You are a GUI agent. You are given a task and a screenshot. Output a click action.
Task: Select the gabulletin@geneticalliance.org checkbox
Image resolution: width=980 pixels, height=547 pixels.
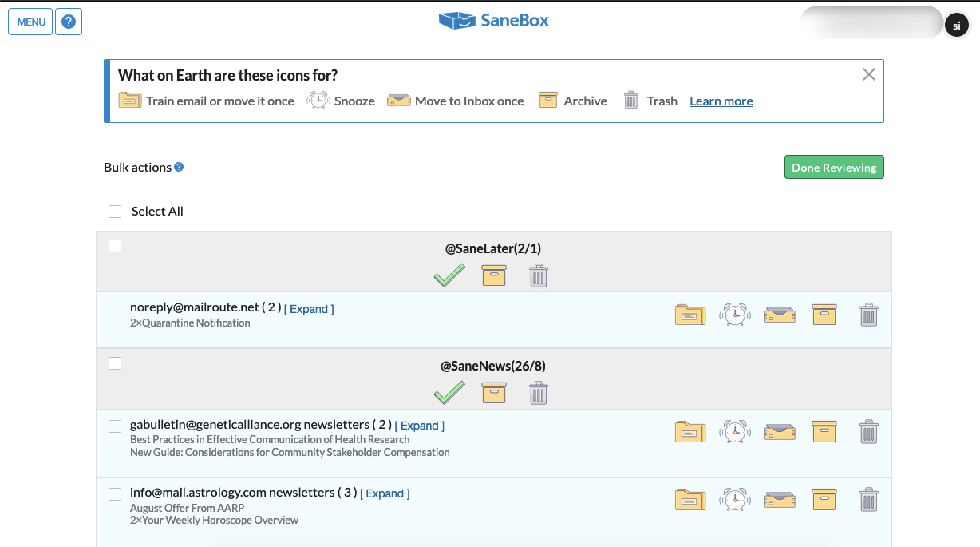(115, 426)
